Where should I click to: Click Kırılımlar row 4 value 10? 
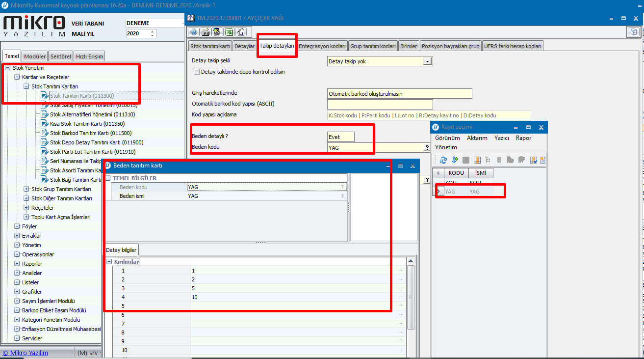[x=298, y=297]
